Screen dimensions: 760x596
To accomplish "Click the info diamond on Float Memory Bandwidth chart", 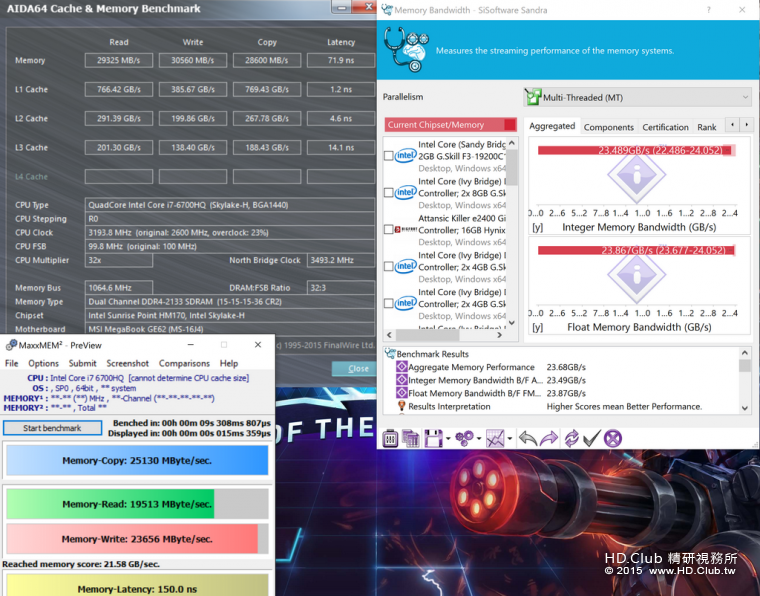I will click(x=636, y=275).
